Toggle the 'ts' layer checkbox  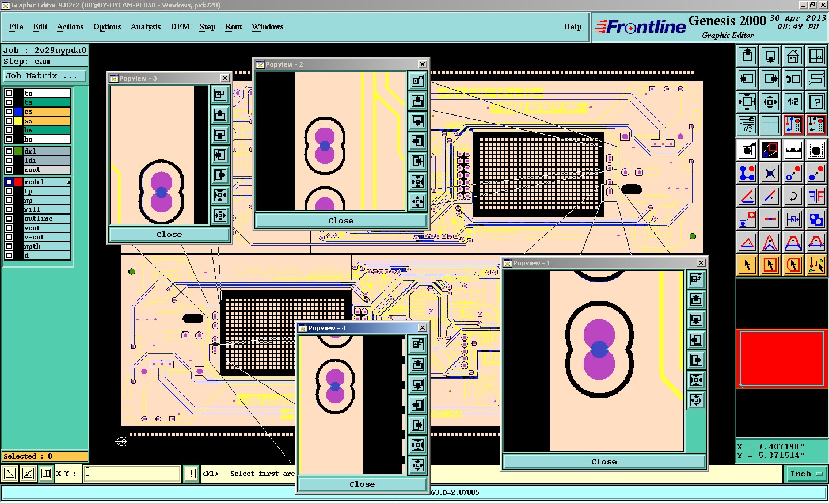pos(9,102)
